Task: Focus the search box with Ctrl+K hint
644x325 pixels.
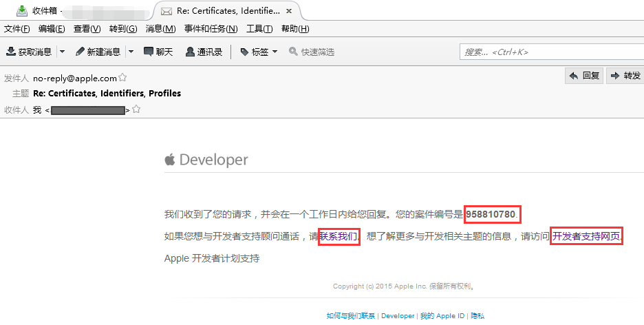Action: coord(552,52)
